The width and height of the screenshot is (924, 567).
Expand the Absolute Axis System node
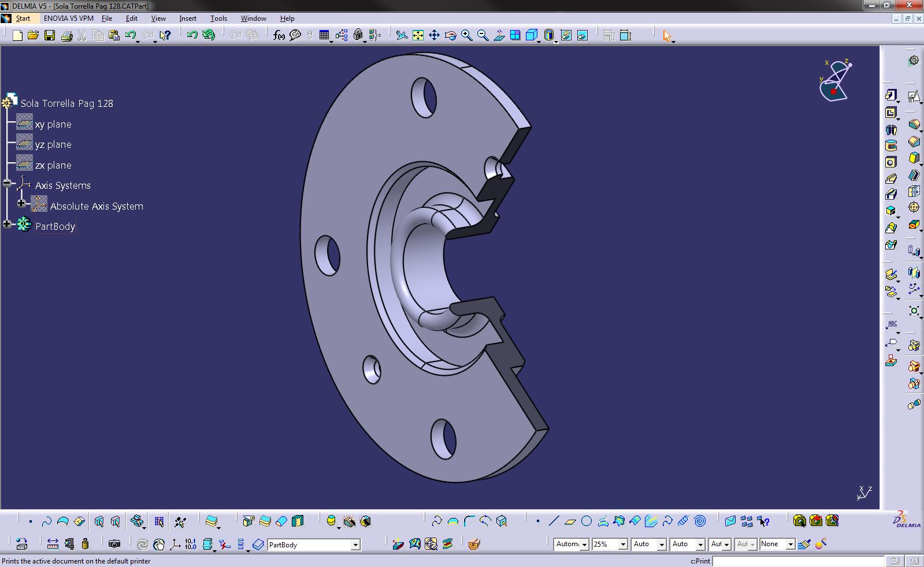point(21,203)
